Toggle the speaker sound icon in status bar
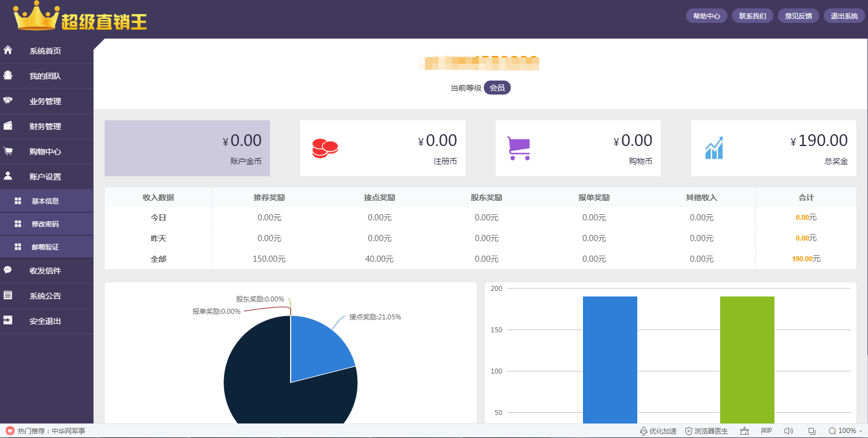Image resolution: width=868 pixels, height=438 pixels. pyautogui.click(x=789, y=431)
